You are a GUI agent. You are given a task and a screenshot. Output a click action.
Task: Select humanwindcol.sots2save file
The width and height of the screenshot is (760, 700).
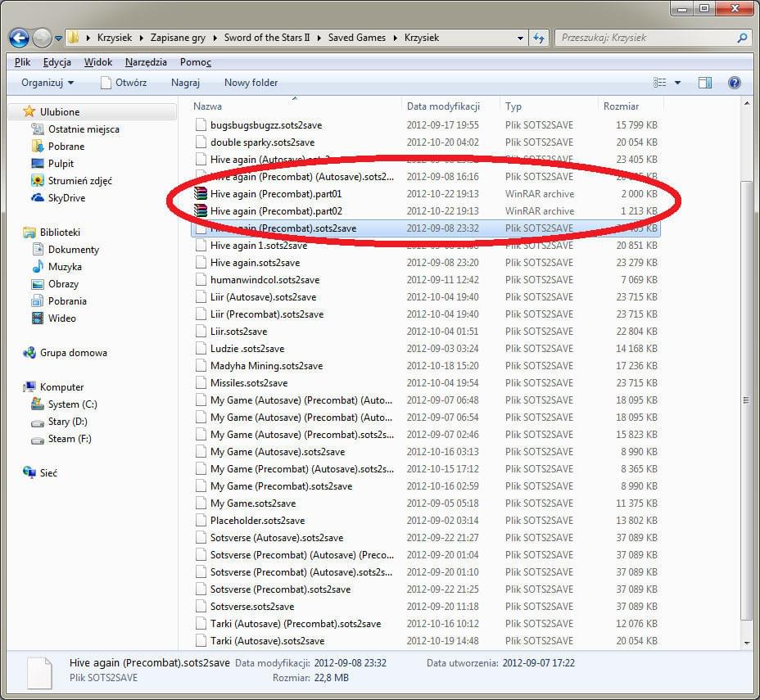[426, 280]
